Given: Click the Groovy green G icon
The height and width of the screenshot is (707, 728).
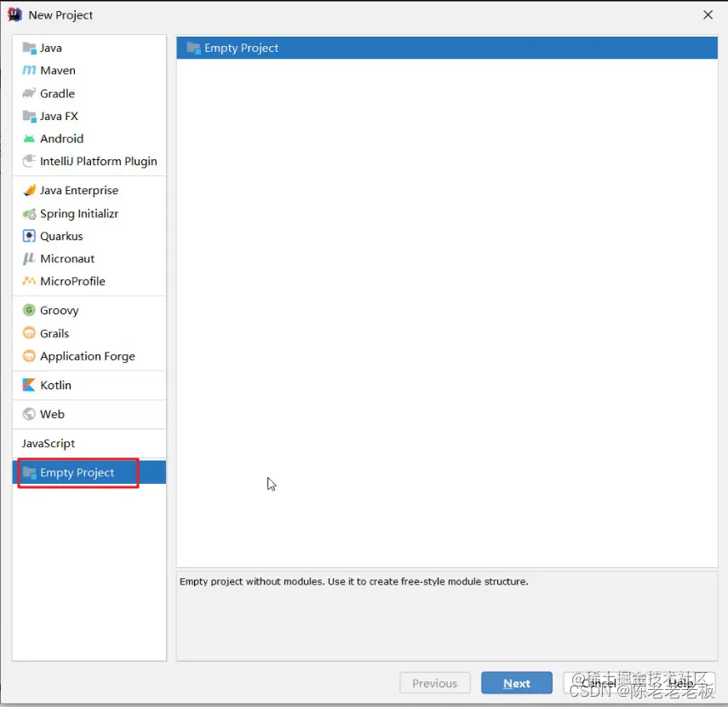Looking at the screenshot, I should point(29,310).
